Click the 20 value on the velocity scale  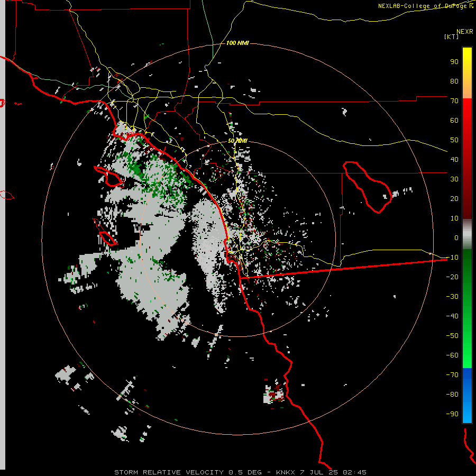coord(454,199)
